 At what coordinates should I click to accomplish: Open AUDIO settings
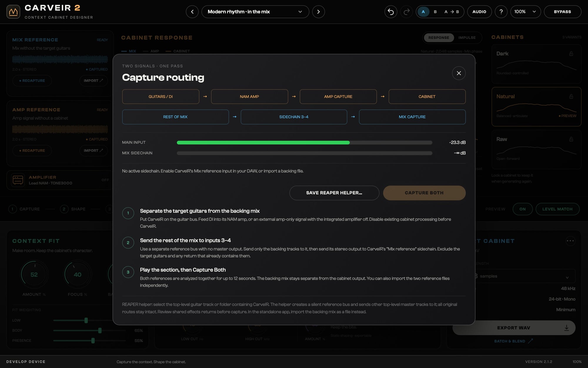tap(479, 12)
